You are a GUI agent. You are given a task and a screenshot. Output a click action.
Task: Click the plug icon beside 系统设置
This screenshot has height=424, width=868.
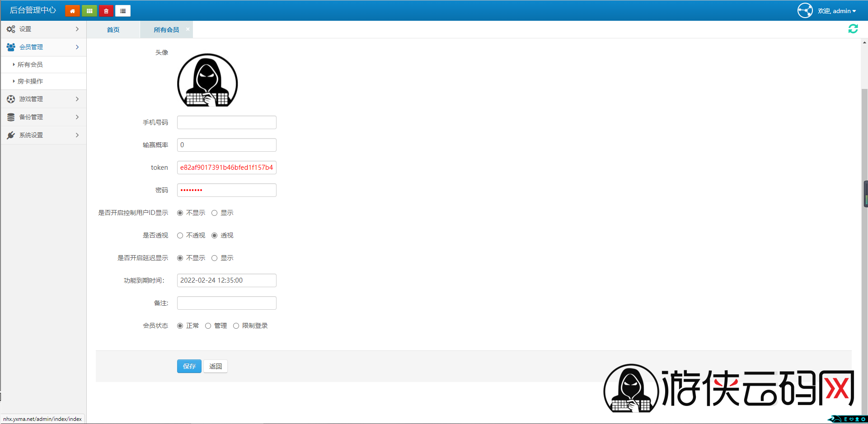coord(11,135)
